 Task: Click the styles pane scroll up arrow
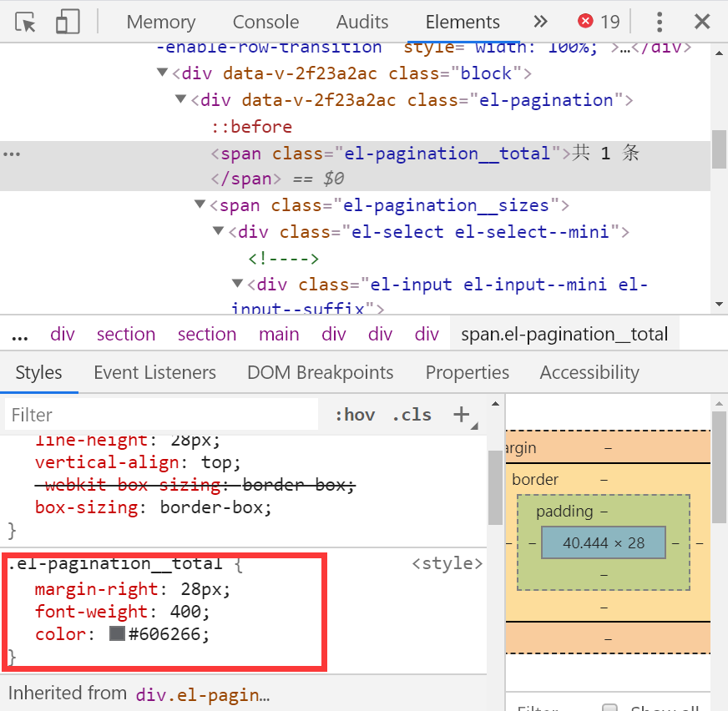496,403
